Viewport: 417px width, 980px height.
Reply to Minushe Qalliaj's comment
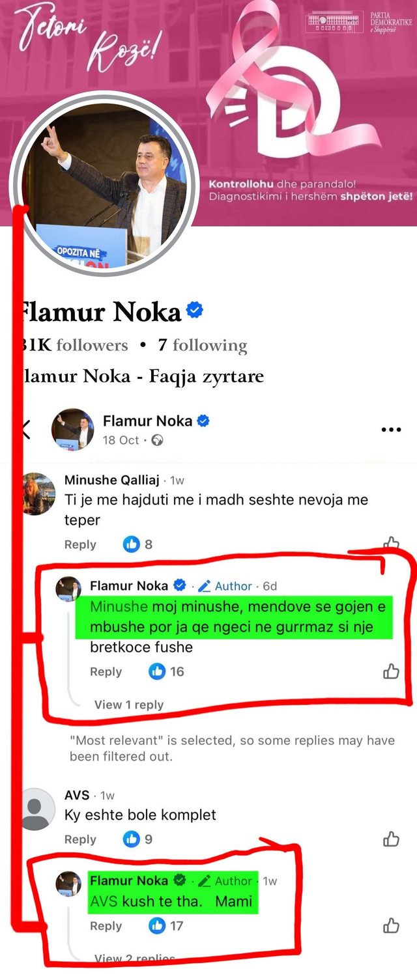[x=80, y=544]
